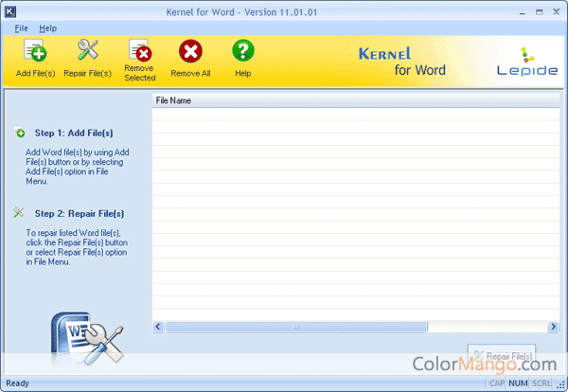The image size is (568, 392).
Task: Click the 'Kernel for Word' banner title
Action: [402, 62]
